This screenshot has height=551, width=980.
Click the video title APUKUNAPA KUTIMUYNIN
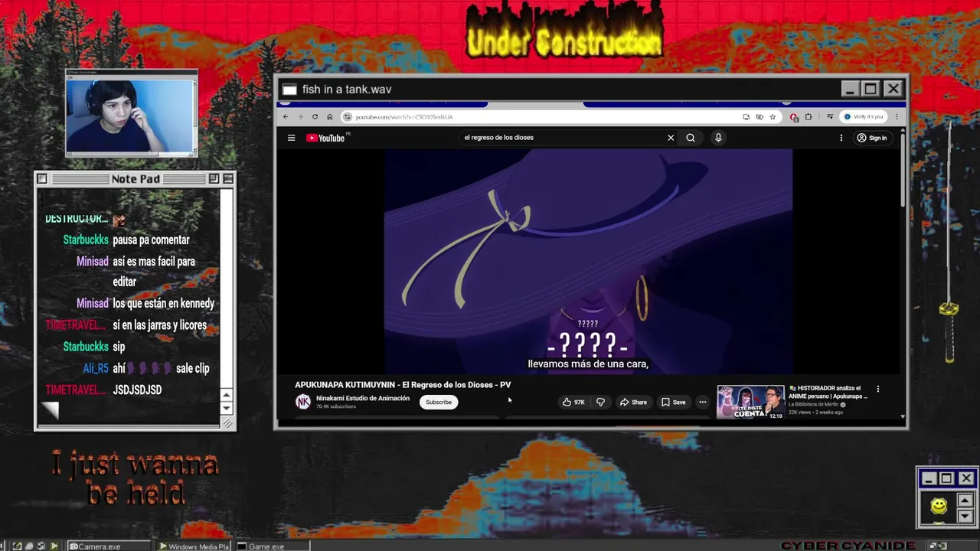403,385
